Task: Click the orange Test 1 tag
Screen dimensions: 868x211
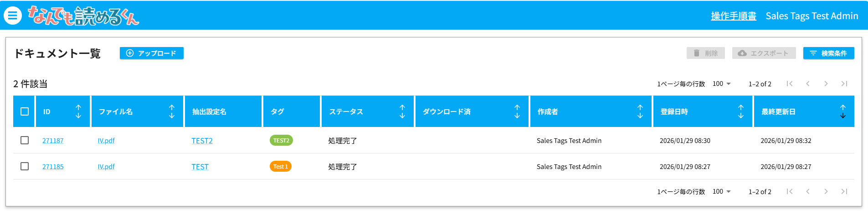Action: coord(281,167)
